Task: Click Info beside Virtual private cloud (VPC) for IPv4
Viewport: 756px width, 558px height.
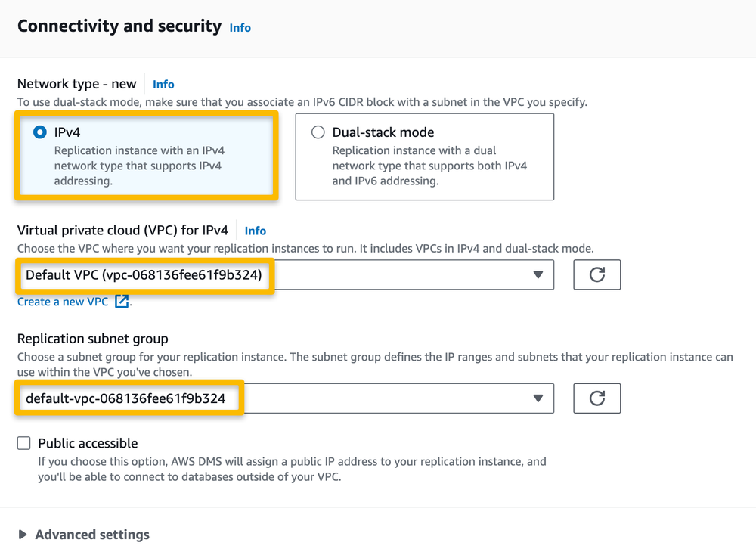Action: 255,231
